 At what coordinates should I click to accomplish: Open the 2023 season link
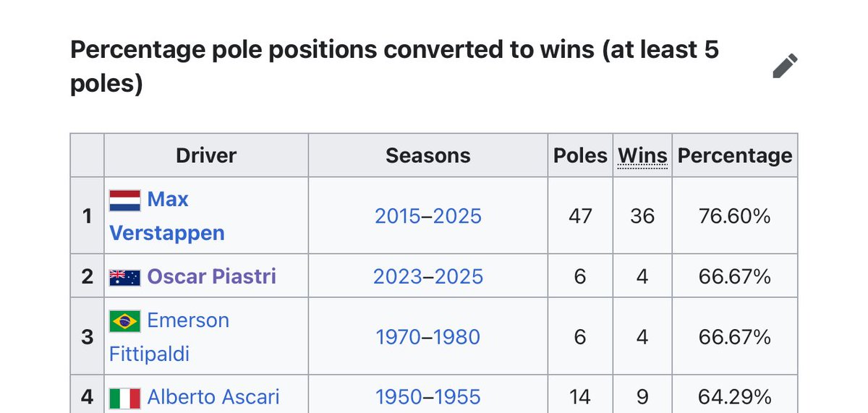pyautogui.click(x=398, y=276)
